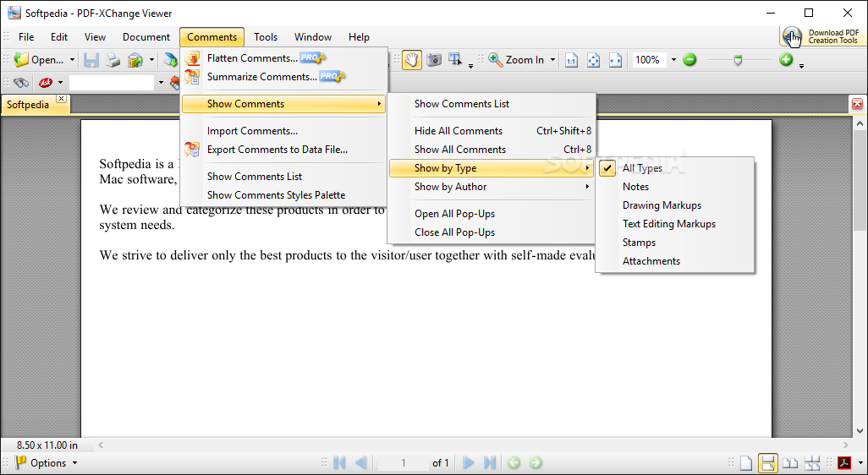The image size is (868, 475).
Task: Set view to Actual Size 1:1
Action: [x=571, y=60]
